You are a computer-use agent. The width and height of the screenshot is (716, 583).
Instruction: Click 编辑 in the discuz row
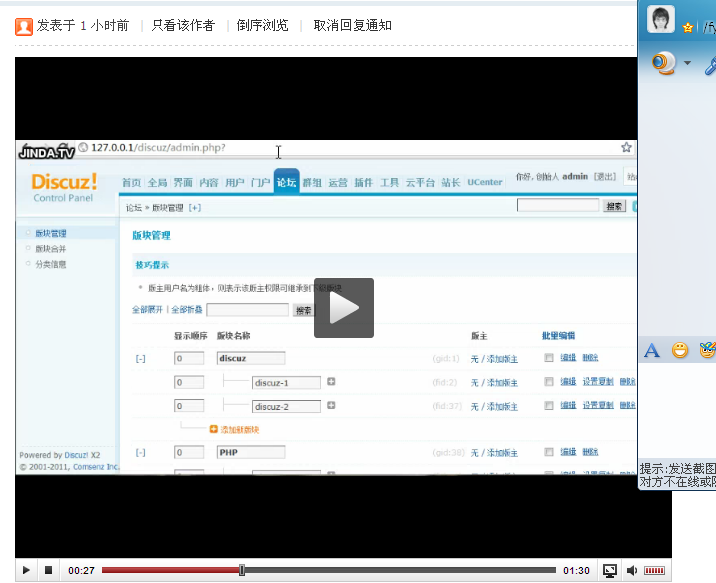[x=568, y=357]
